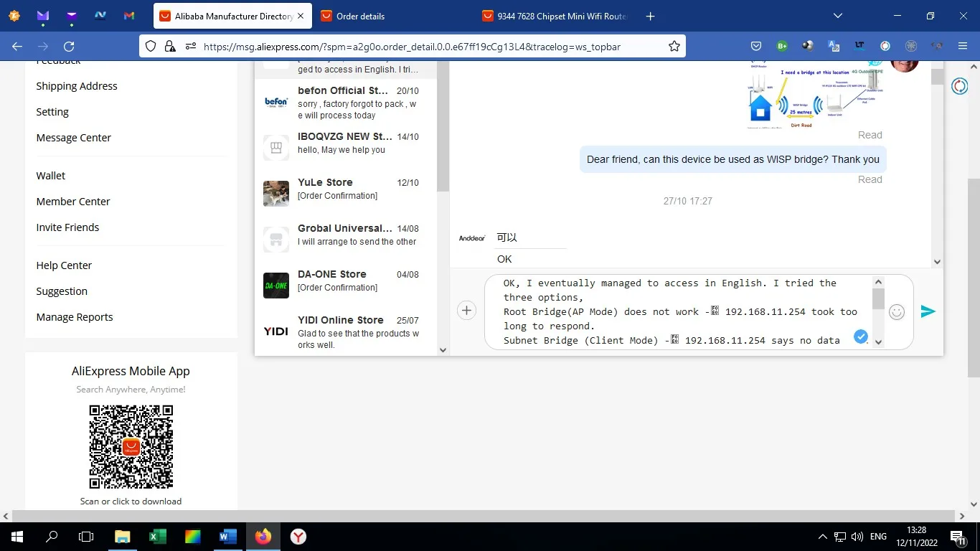Image resolution: width=980 pixels, height=551 pixels.
Task: Click the QR code to download the app
Action: 131,446
